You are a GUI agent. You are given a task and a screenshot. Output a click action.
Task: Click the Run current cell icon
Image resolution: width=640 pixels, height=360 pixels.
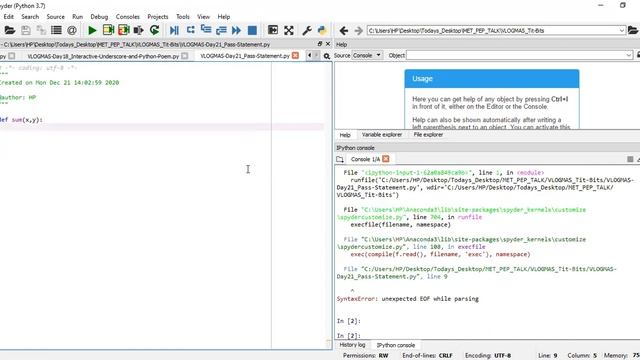pyautogui.click(x=108, y=30)
